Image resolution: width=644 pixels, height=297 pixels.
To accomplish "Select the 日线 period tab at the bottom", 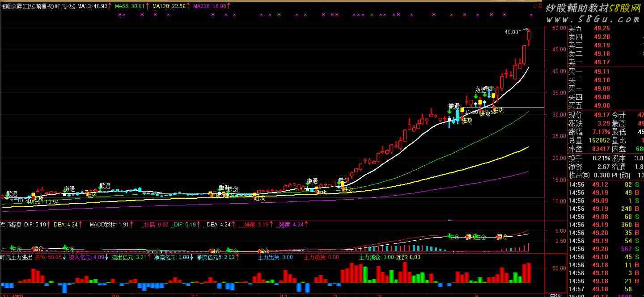I will [555, 295].
